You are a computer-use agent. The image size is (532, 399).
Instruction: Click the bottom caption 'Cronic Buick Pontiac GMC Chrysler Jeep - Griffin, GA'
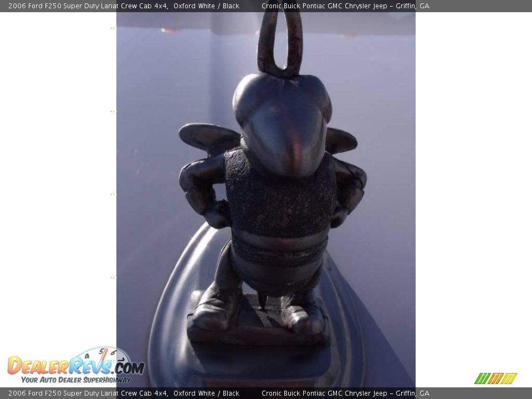[x=345, y=393]
